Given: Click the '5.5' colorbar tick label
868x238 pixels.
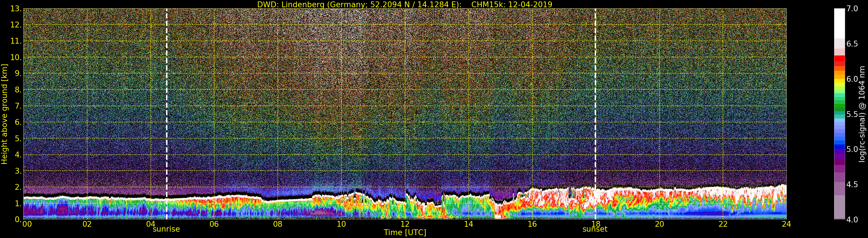Looking at the screenshot, I should [852, 114].
